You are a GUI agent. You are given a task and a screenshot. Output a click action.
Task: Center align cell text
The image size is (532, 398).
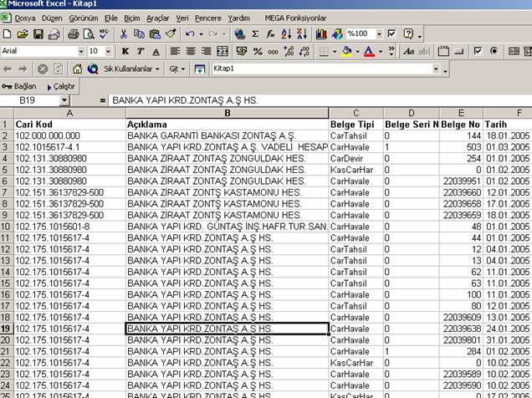pyautogui.click(x=191, y=51)
